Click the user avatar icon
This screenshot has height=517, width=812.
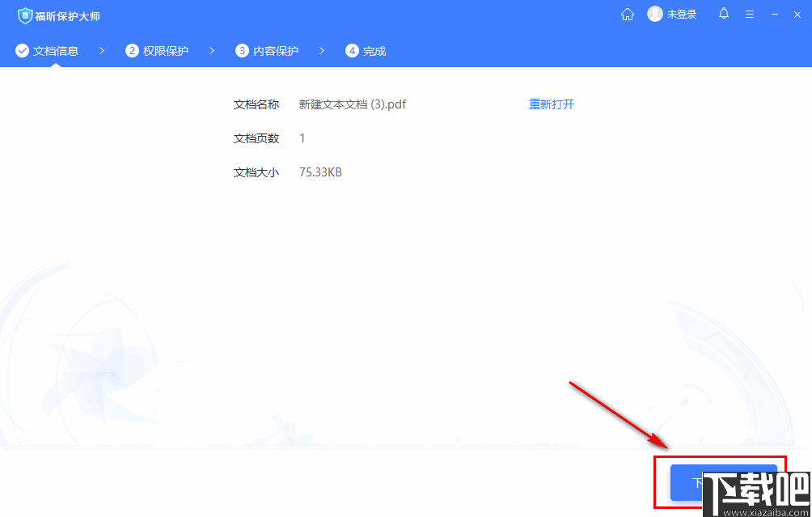pyautogui.click(x=655, y=14)
